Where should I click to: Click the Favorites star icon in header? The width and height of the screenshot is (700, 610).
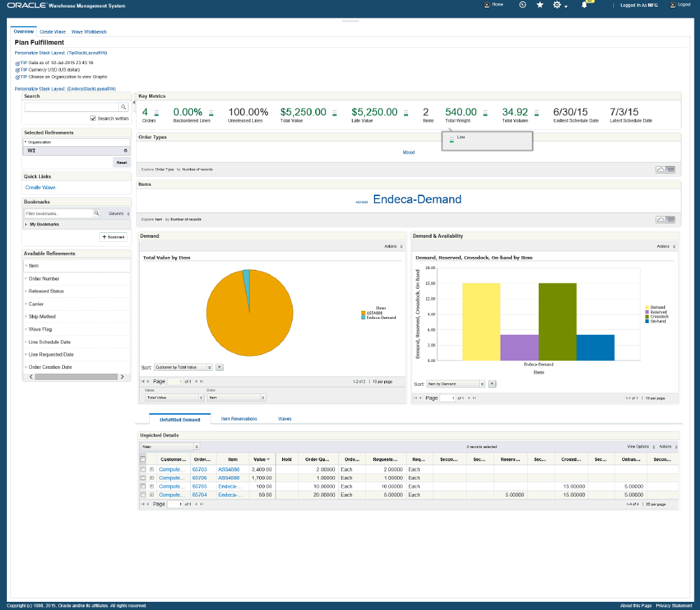coord(540,5)
